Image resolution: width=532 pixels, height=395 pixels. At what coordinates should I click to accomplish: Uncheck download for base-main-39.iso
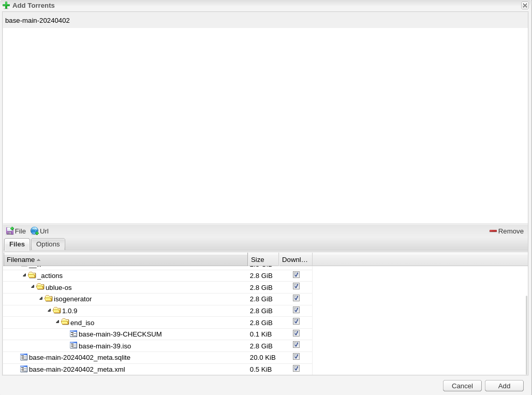click(x=296, y=345)
